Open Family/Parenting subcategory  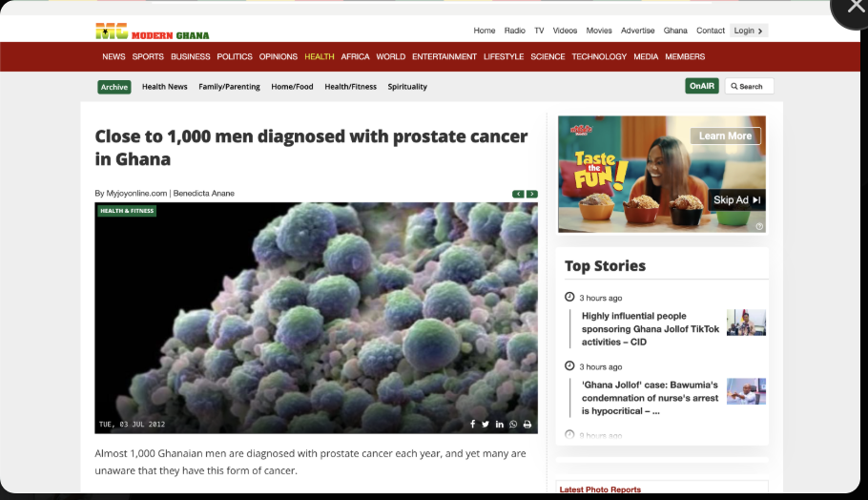[229, 87]
